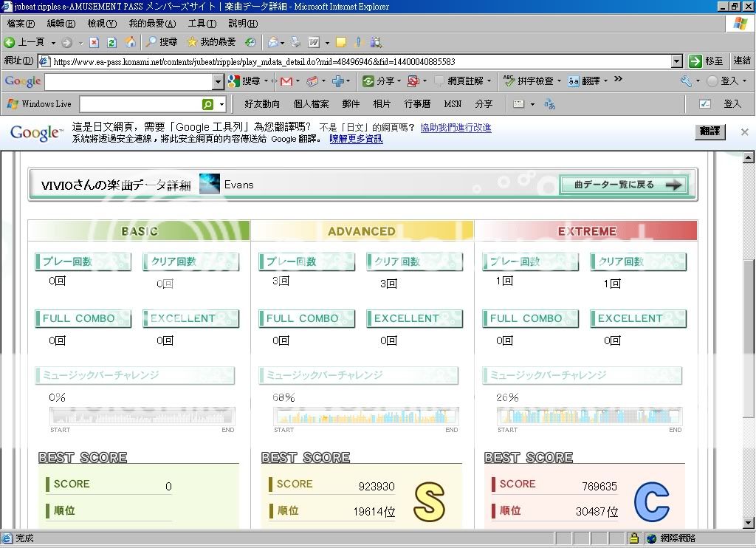
Task: Click the 曲データ一覧に戻る button
Action: 623,185
